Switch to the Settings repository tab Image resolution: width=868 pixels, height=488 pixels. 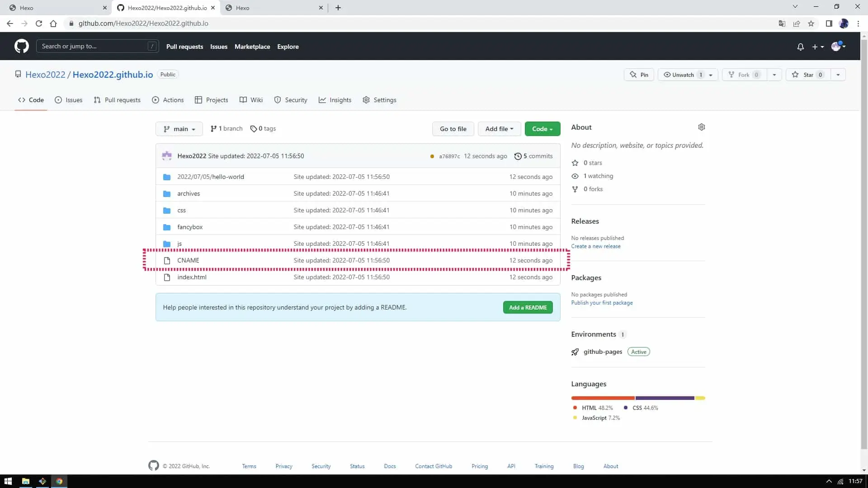click(x=379, y=100)
